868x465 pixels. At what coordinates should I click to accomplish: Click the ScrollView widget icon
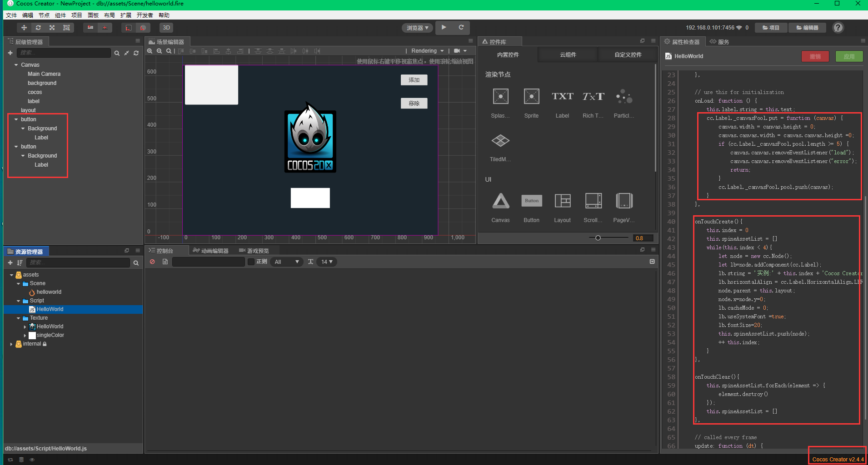tap(593, 201)
